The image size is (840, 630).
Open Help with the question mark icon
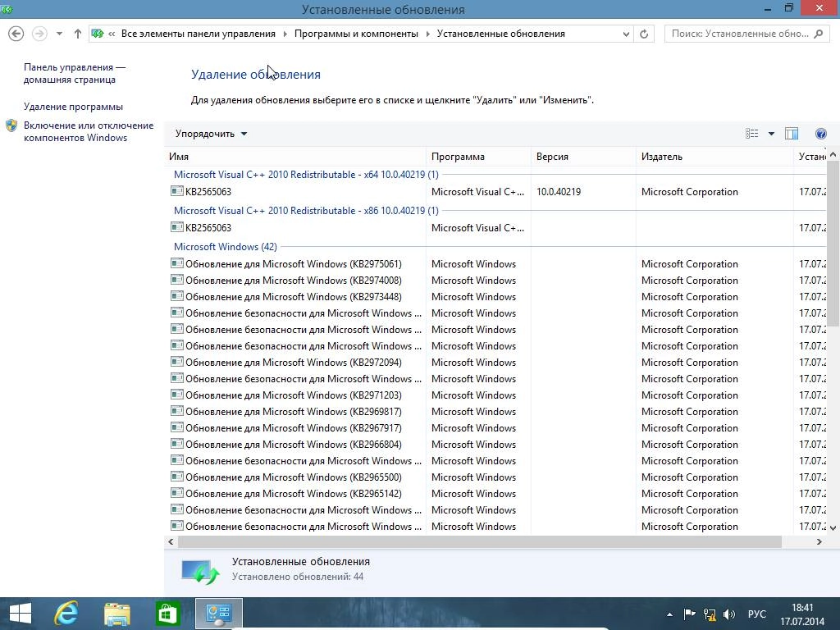click(820, 134)
